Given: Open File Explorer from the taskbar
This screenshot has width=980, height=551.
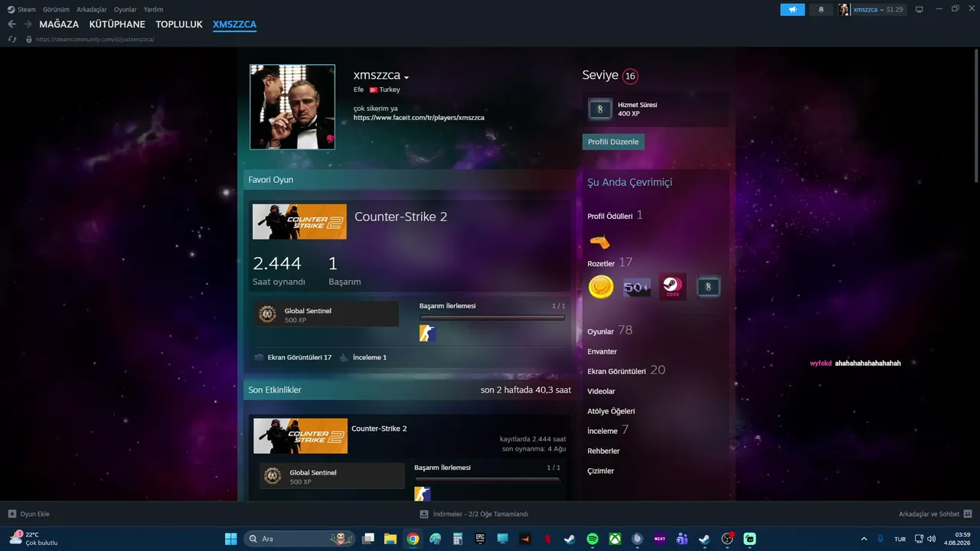Looking at the screenshot, I should tap(390, 539).
